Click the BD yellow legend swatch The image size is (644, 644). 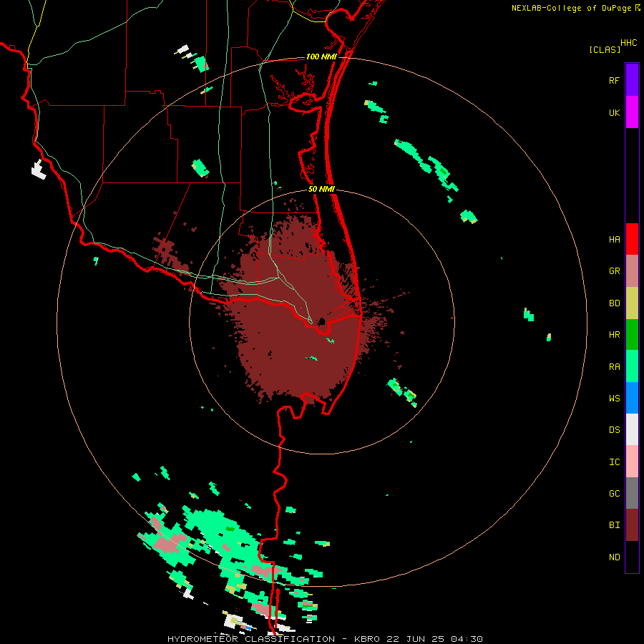[x=632, y=303]
